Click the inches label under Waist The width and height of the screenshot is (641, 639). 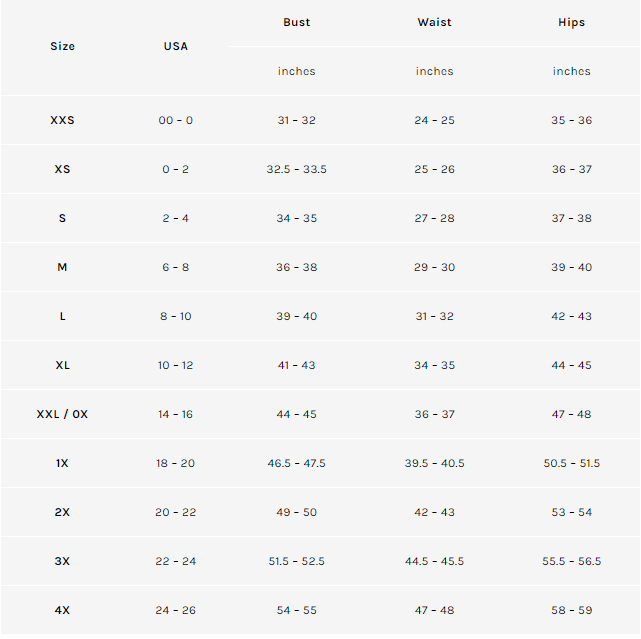[x=434, y=71]
